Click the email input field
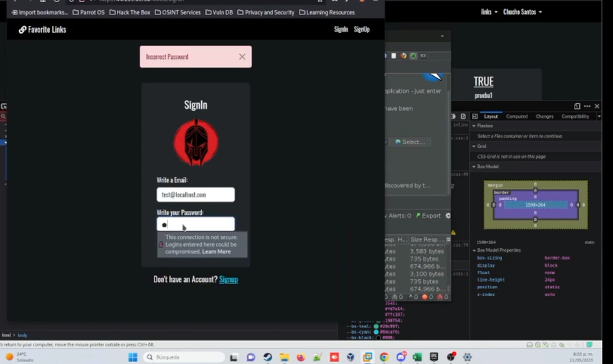Screen dimensions: 613x364 click(x=196, y=195)
